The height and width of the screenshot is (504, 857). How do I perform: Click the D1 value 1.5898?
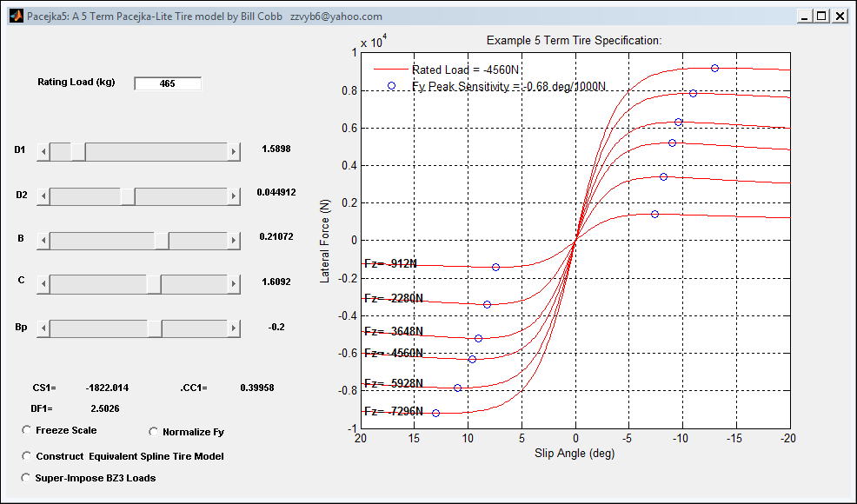(x=276, y=149)
